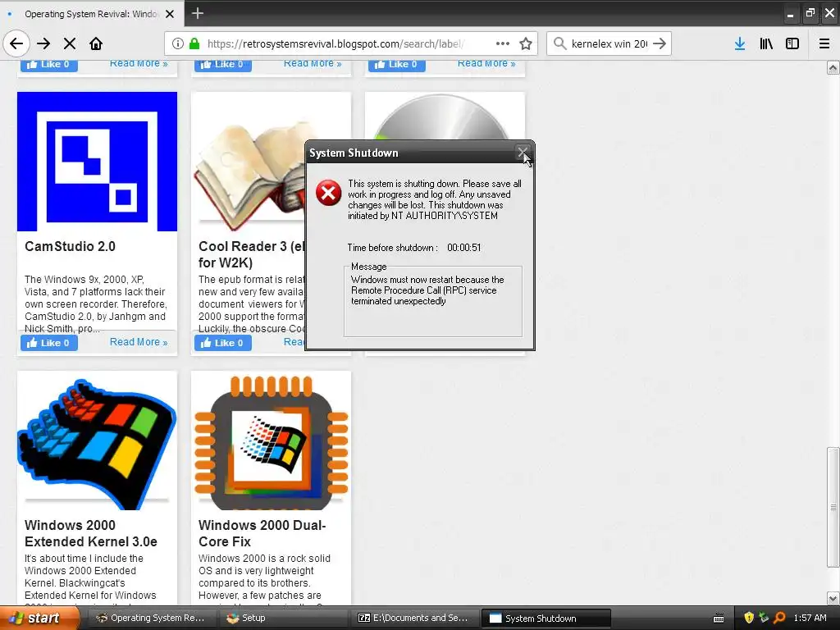Open the browser home page icon

96,43
